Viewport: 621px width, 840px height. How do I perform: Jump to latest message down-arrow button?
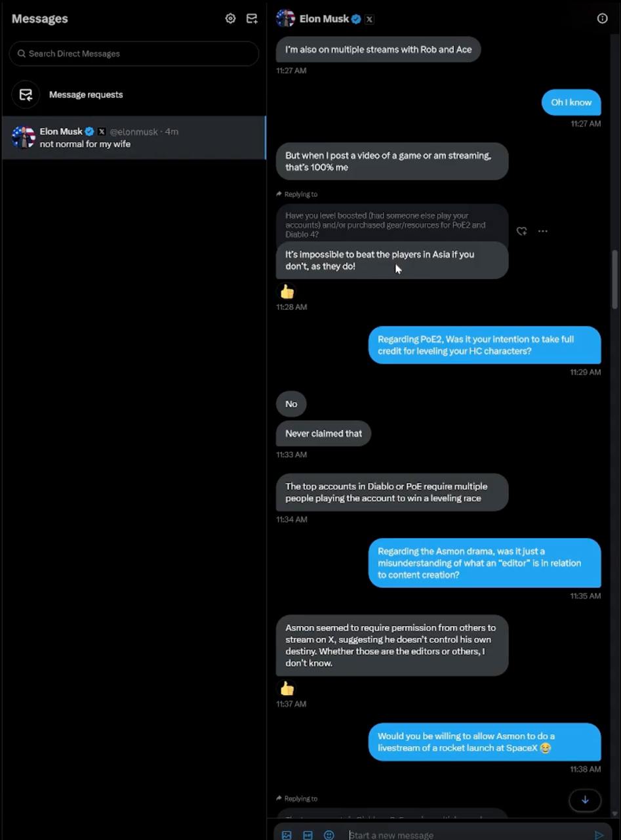585,800
